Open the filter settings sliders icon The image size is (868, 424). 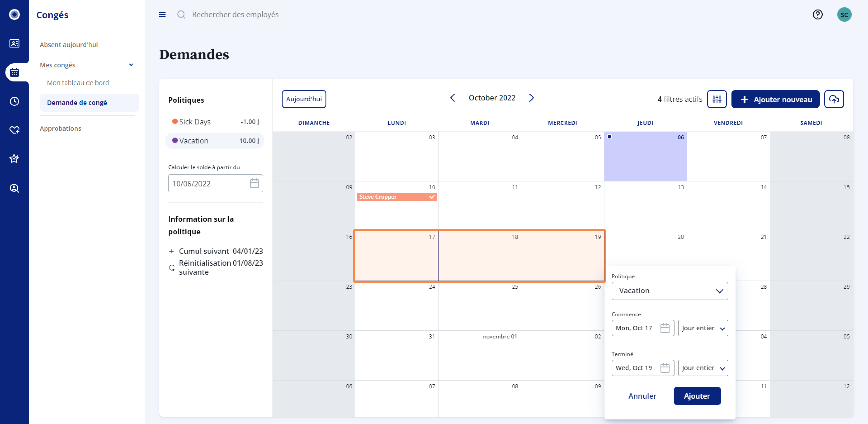pyautogui.click(x=717, y=99)
